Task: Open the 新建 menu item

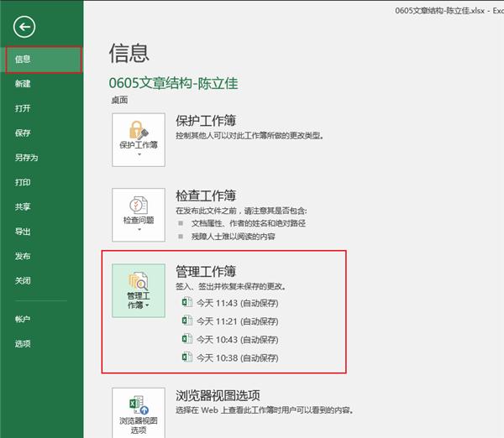Action: [x=23, y=84]
